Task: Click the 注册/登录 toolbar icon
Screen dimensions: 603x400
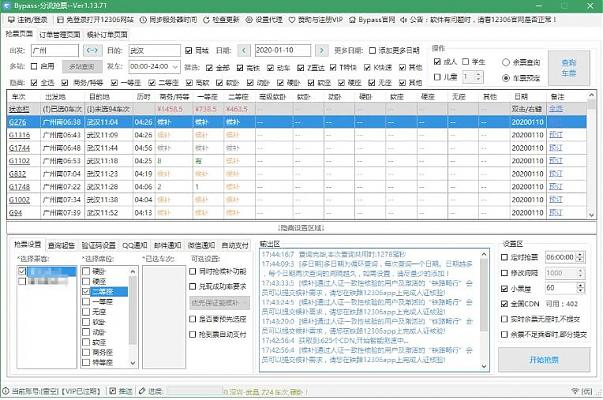Action: 9,20
